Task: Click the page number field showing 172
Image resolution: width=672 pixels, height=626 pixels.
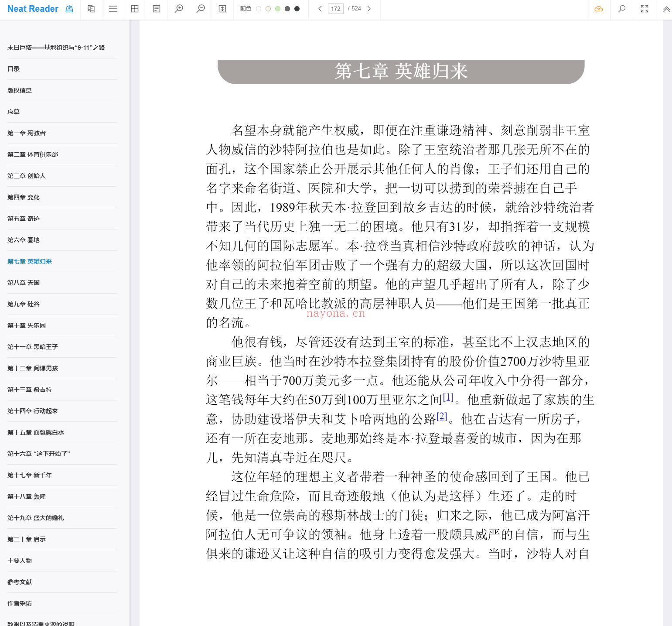Action: point(336,9)
